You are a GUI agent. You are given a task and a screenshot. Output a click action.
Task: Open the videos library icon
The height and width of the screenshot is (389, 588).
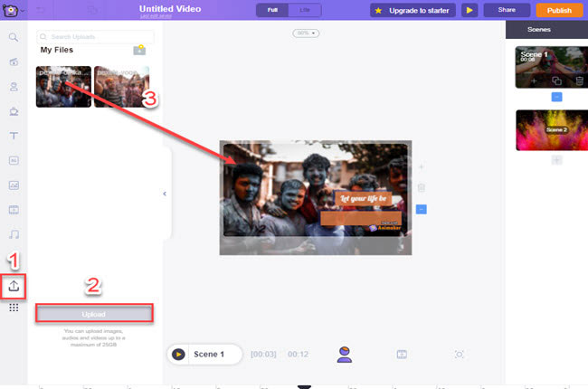click(x=14, y=210)
